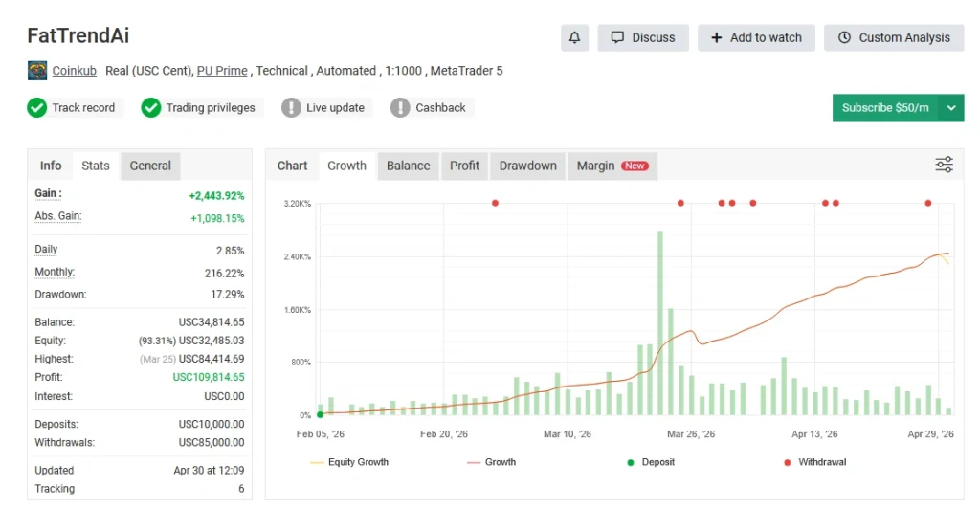Open the Coinkub profile link
This screenshot has width=980, height=508.
click(x=75, y=71)
